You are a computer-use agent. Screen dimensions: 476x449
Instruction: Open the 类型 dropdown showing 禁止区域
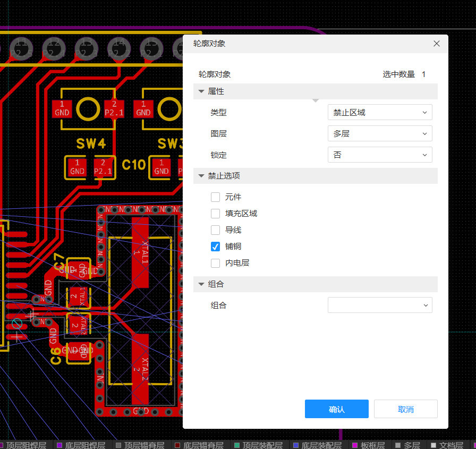(x=380, y=112)
